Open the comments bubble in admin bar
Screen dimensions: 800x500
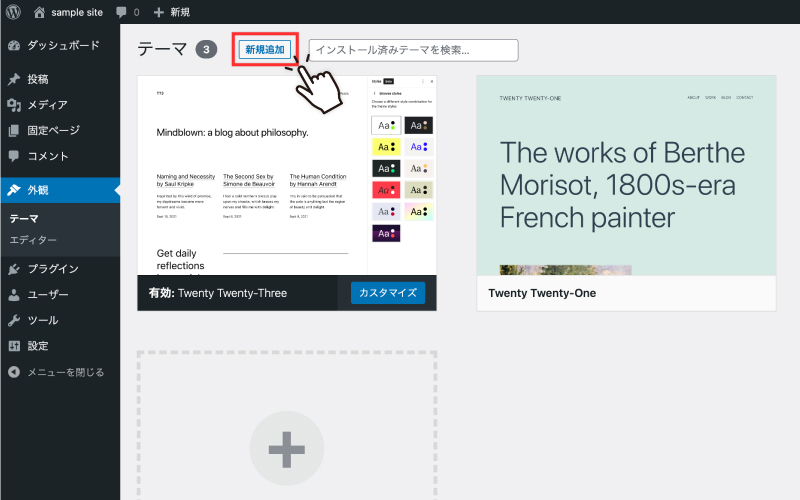[121, 12]
